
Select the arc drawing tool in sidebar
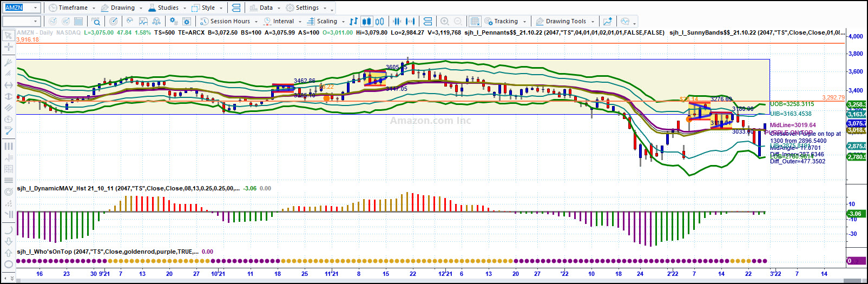8,229
